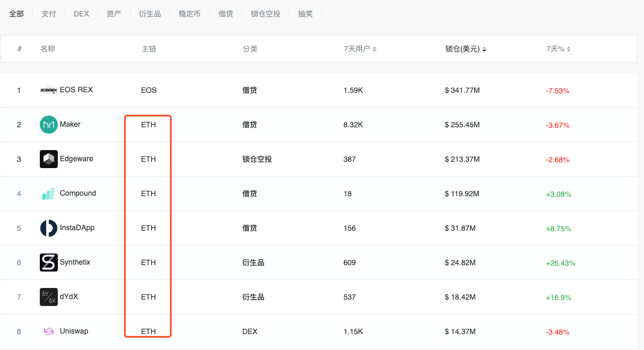Open the Compound project name
Screen dimensions: 644x350
(x=78, y=193)
